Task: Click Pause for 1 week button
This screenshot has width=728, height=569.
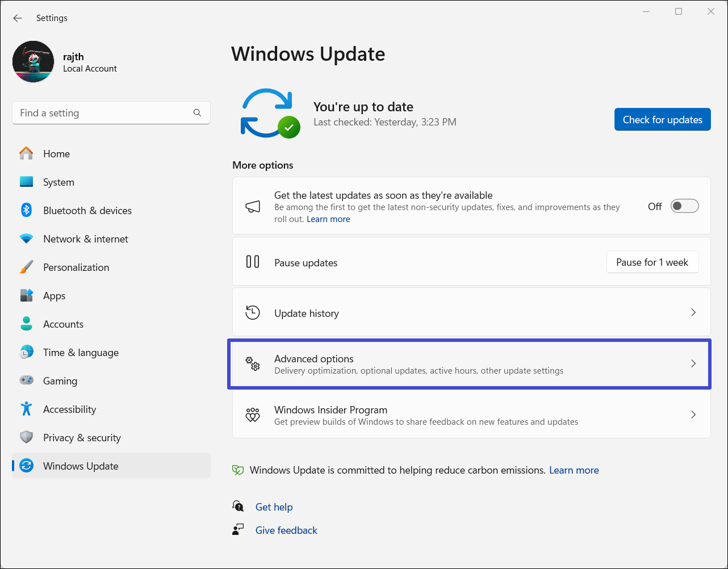Action: pyautogui.click(x=652, y=262)
